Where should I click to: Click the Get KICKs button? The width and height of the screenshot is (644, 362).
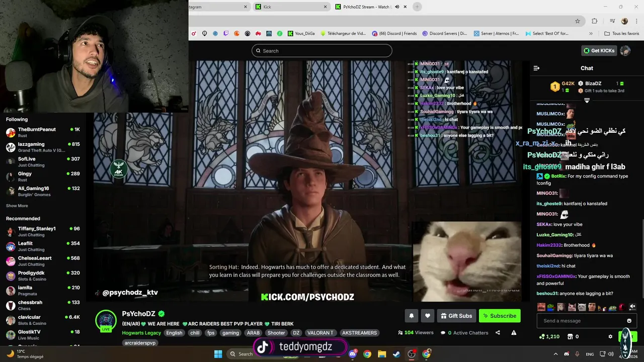599,50
